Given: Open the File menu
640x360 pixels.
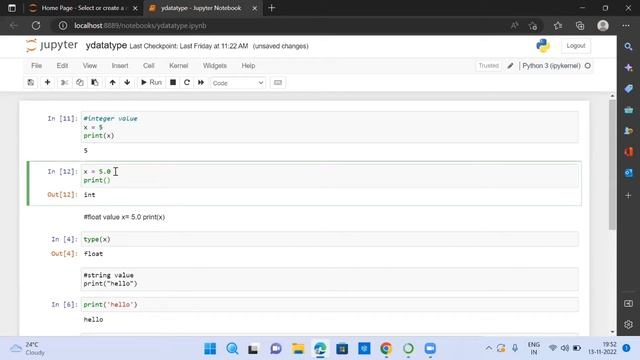Looking at the screenshot, I should click(36, 66).
